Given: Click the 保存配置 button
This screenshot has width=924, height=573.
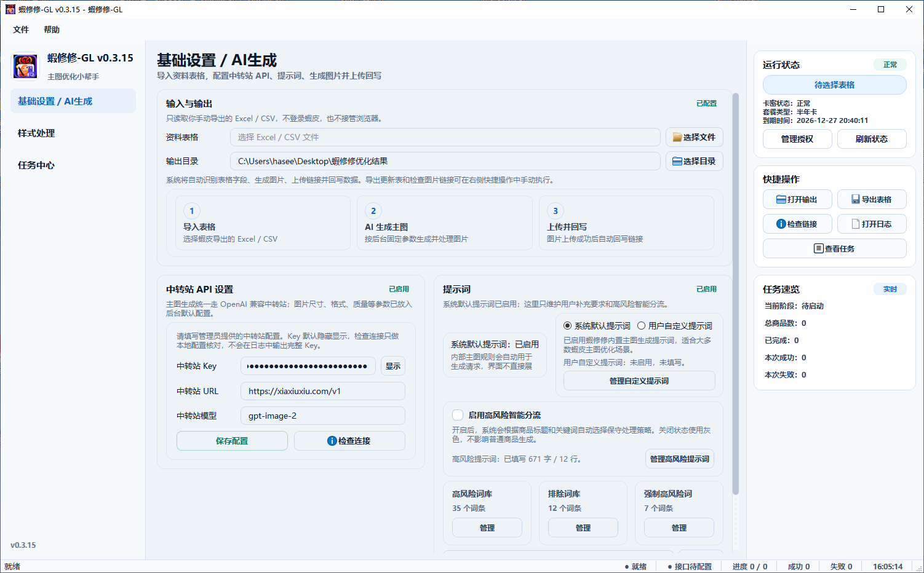Looking at the screenshot, I should (x=232, y=441).
